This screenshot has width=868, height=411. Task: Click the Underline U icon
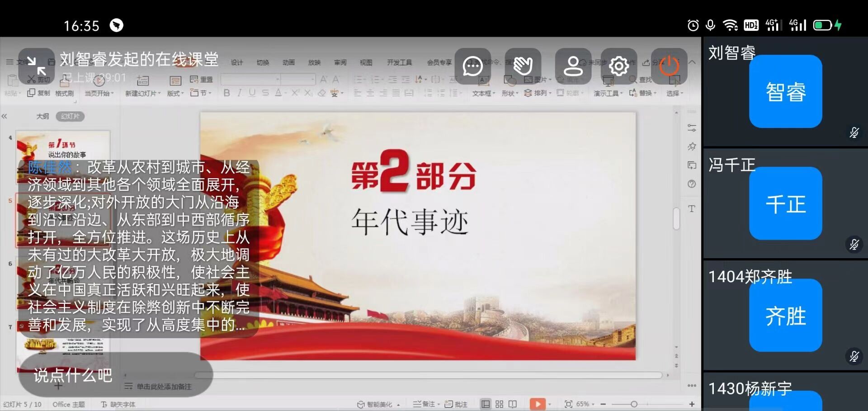pos(252,93)
